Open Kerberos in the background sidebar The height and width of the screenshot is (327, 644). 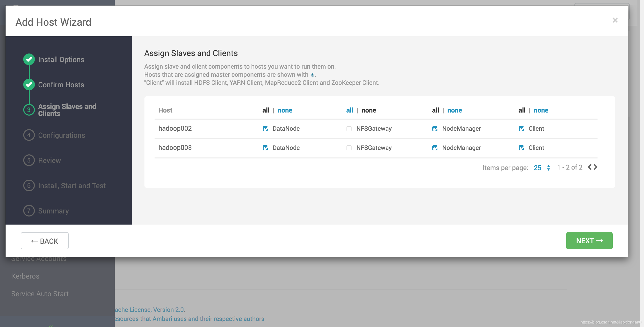point(25,276)
